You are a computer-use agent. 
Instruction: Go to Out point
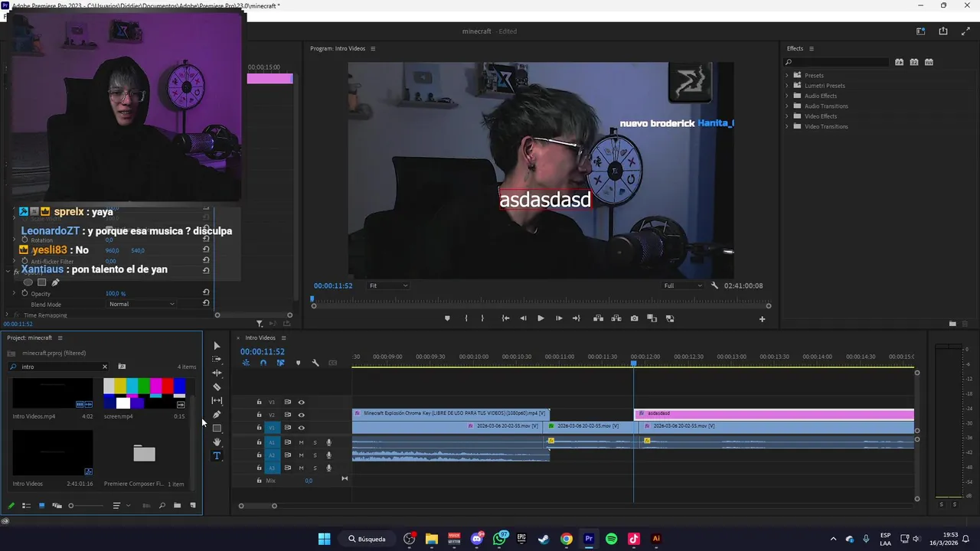click(x=577, y=318)
